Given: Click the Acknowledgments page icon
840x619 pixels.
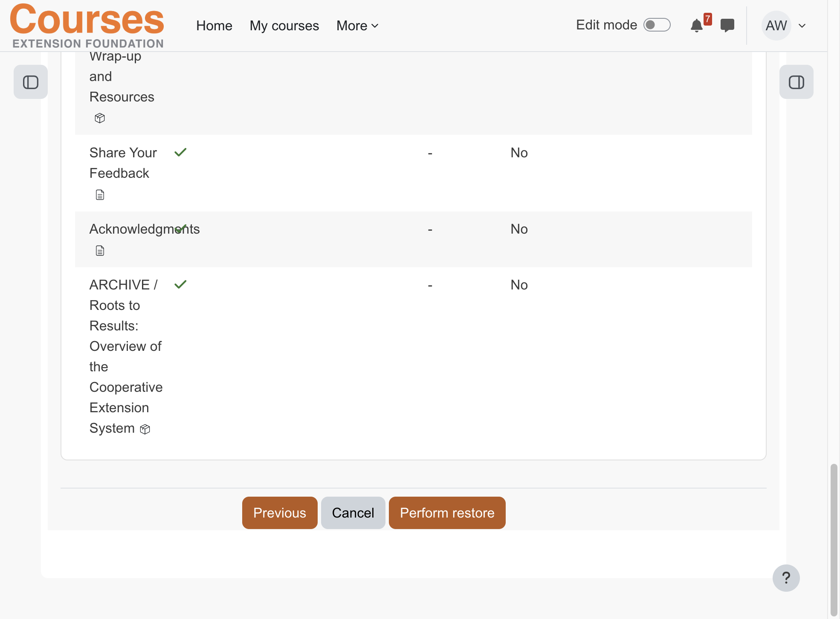Looking at the screenshot, I should click(100, 251).
